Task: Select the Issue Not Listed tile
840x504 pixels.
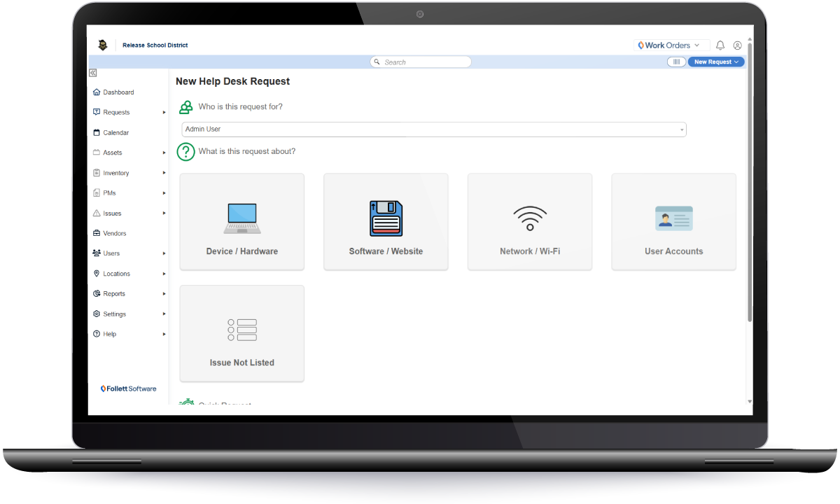Action: coord(242,333)
